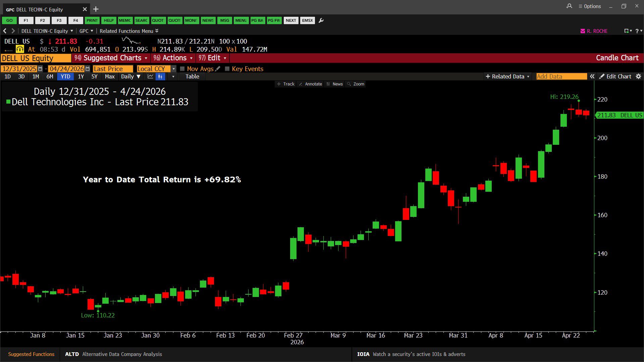The width and height of the screenshot is (644, 362).
Task: Expand the Related Data dropdown
Action: (x=507, y=76)
